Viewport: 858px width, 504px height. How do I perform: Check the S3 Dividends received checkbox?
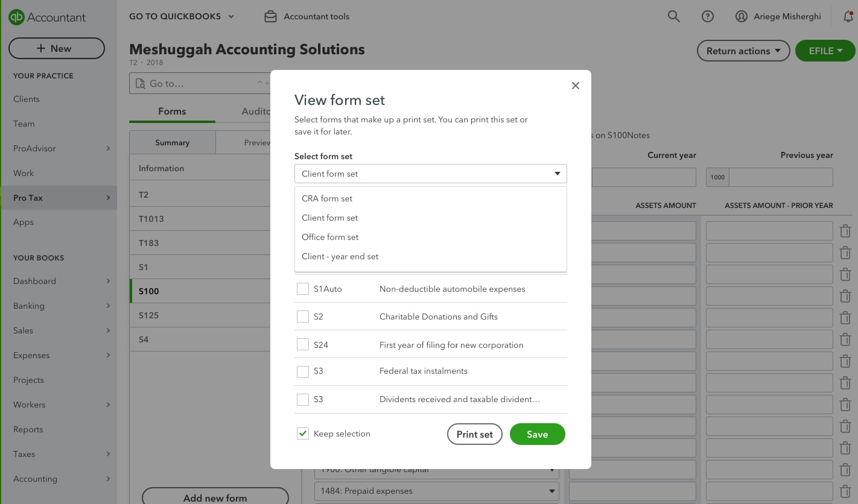point(303,399)
